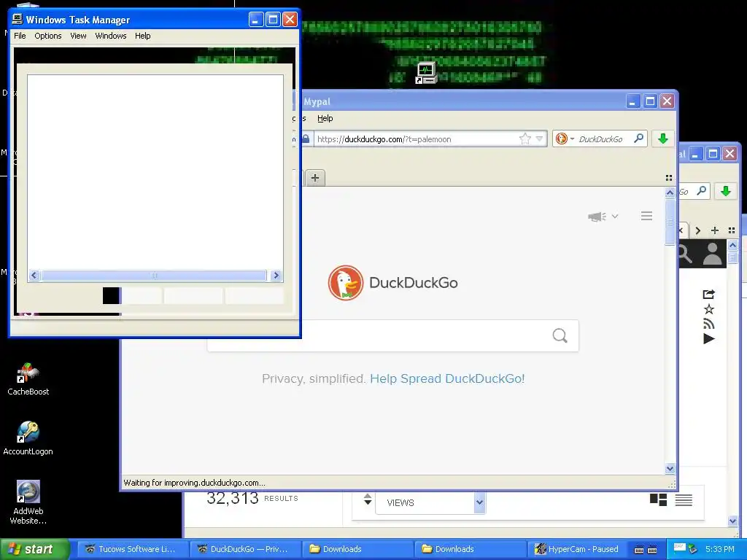Switch to Tucows Software Li... taskbar button
This screenshot has width=747, height=560.
coord(131,549)
